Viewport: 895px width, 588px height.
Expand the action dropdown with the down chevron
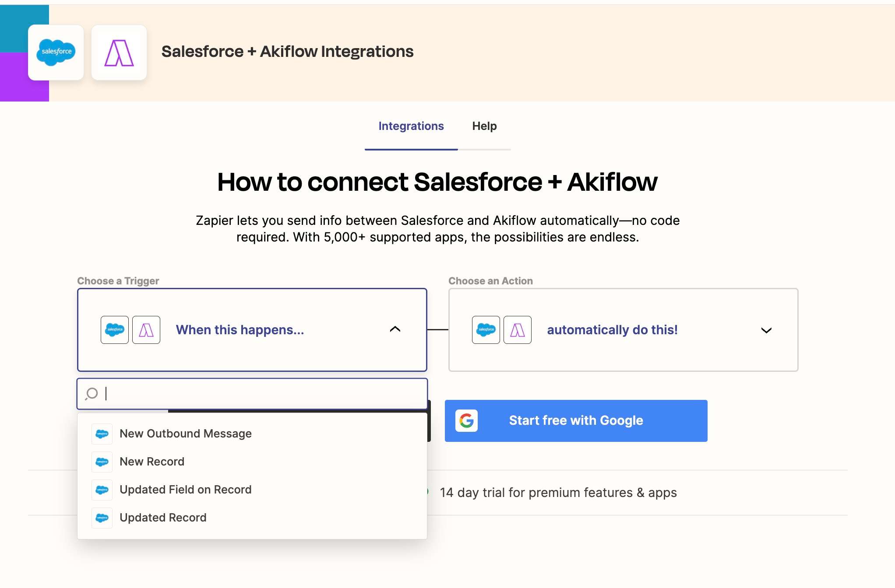tap(766, 330)
